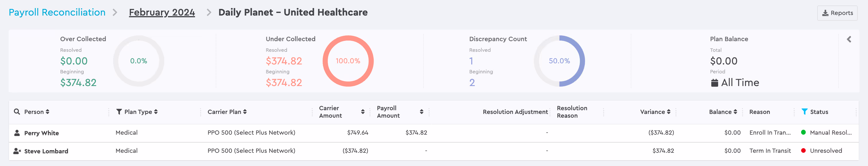Open the Payroll Reconciliation breadcrumb link
The height and width of the screenshot is (166, 868).
[57, 12]
